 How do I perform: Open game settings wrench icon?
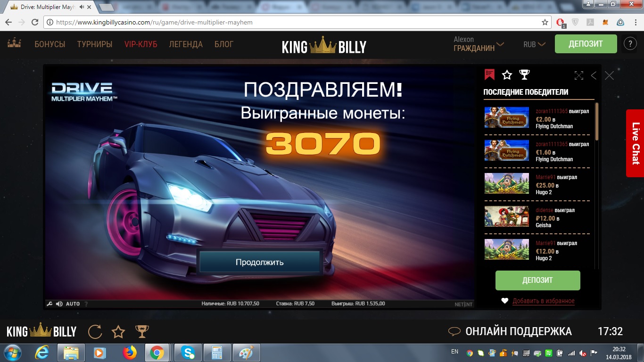pos(50,304)
